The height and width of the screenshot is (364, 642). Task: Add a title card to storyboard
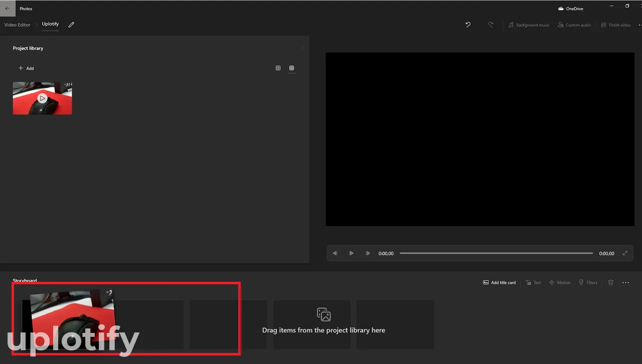pyautogui.click(x=499, y=282)
